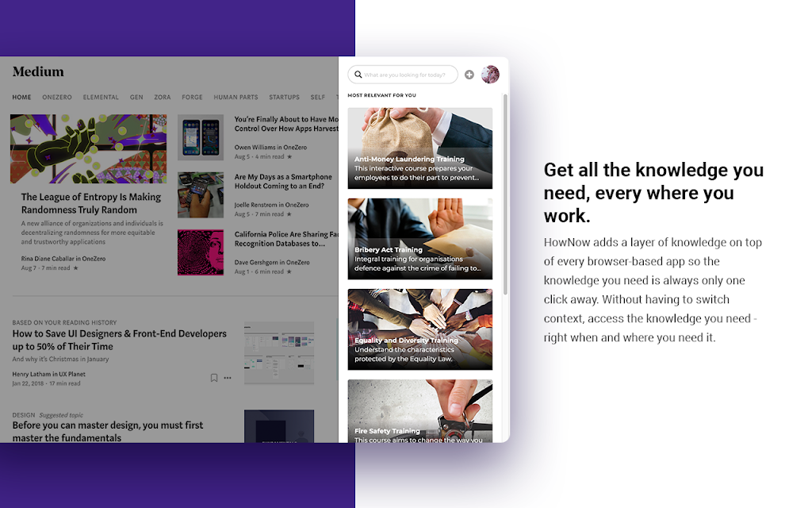812x508 pixels.
Task: Go to the STARTUPS tab
Action: (x=285, y=97)
